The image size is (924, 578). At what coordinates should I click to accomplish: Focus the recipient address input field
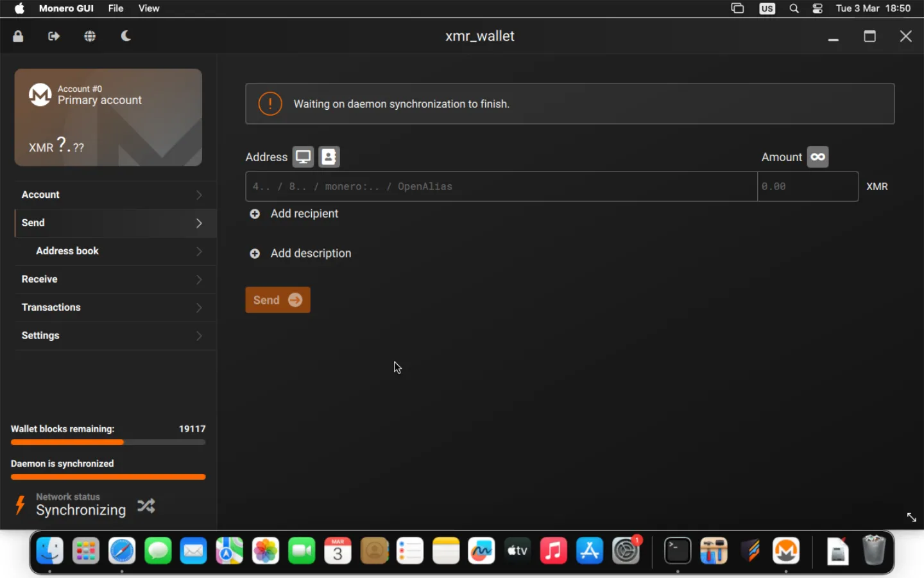(x=501, y=186)
